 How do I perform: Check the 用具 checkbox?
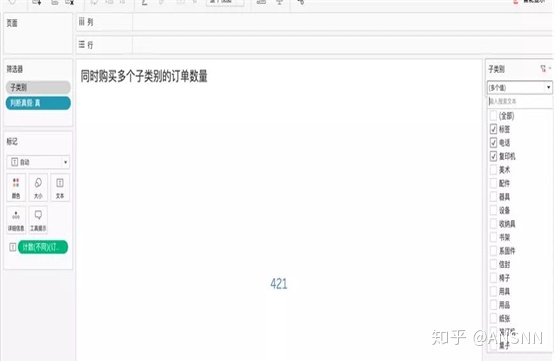(x=493, y=291)
